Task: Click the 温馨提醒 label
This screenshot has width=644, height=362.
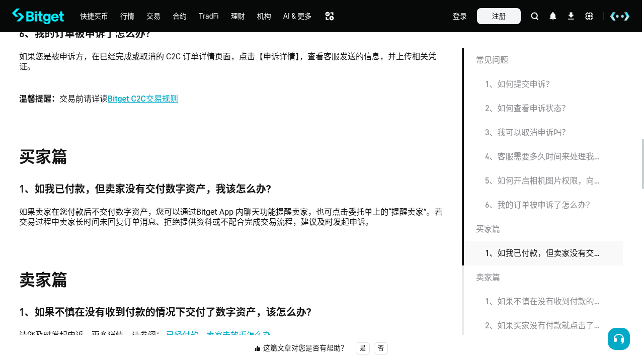Action: point(37,99)
